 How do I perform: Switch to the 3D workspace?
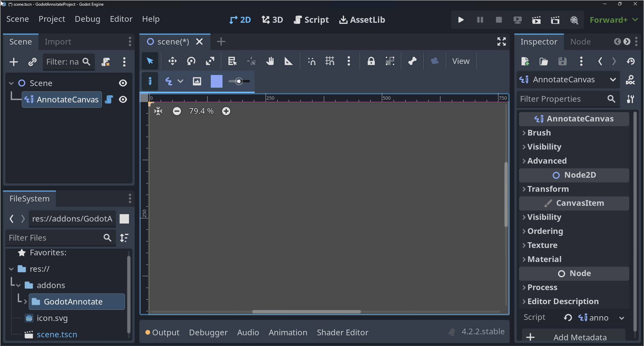(x=272, y=20)
